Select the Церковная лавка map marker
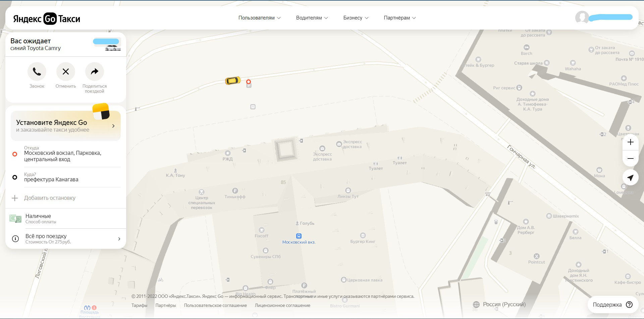The height and width of the screenshot is (319, 644). coord(343,280)
